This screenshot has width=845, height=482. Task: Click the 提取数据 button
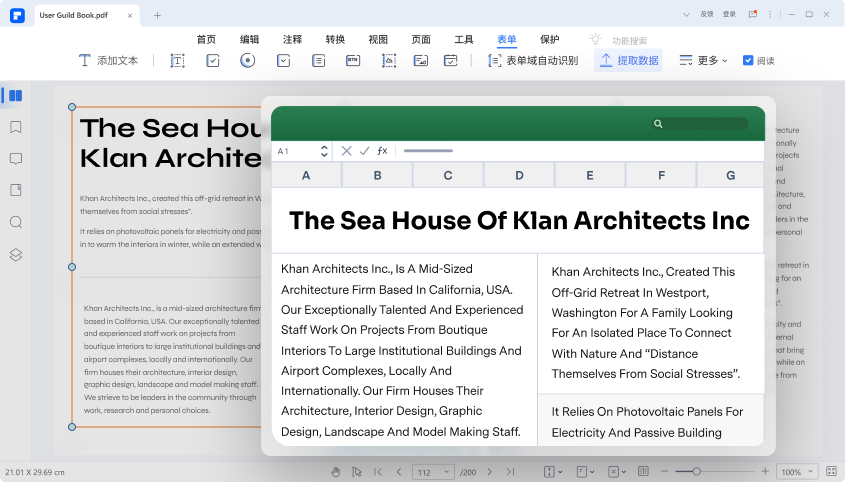tap(628, 61)
